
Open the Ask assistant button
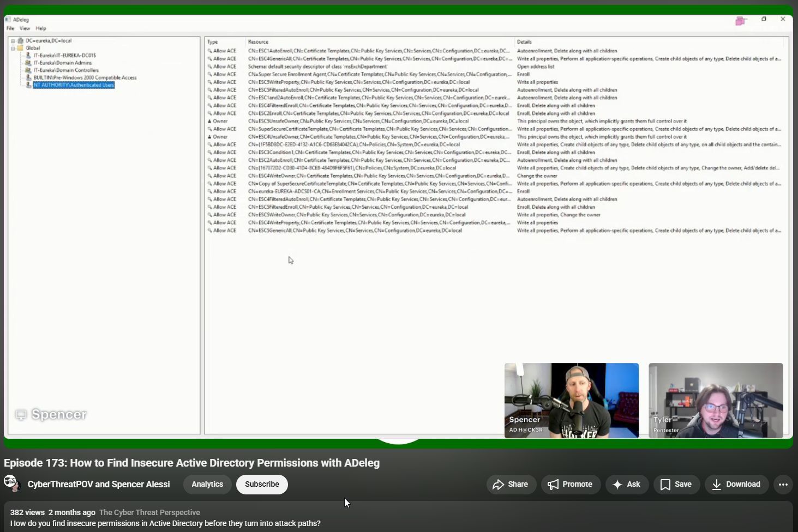tap(627, 484)
